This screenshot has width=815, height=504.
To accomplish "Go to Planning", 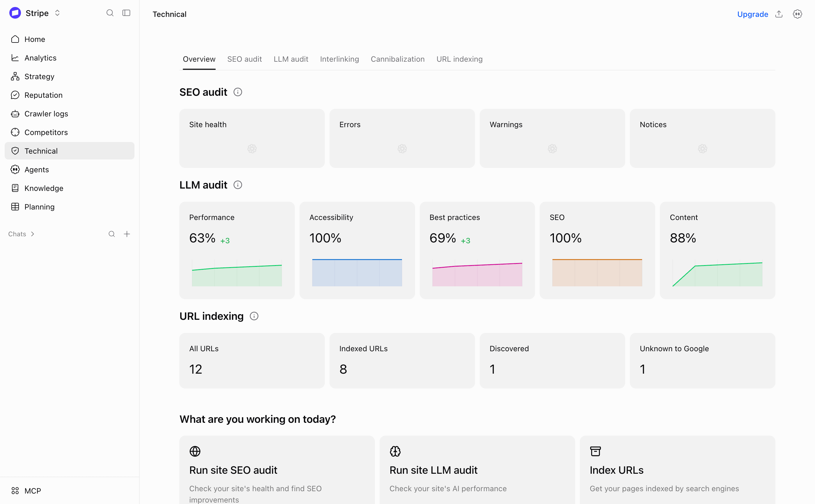I will tap(69, 207).
